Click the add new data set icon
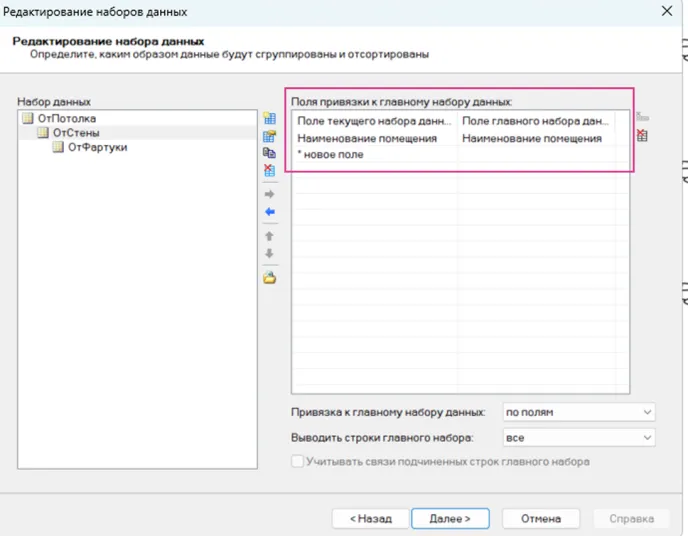The width and height of the screenshot is (688, 536). point(268,120)
